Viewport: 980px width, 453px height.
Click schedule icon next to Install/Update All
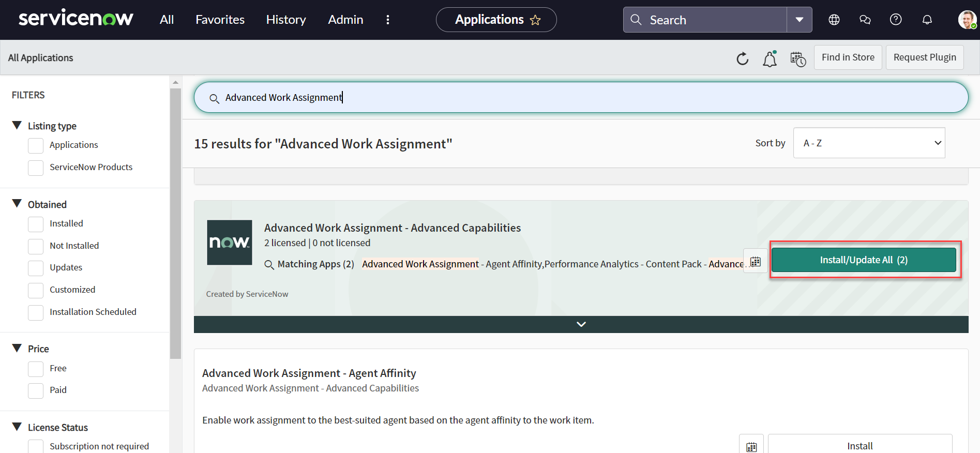click(x=755, y=261)
